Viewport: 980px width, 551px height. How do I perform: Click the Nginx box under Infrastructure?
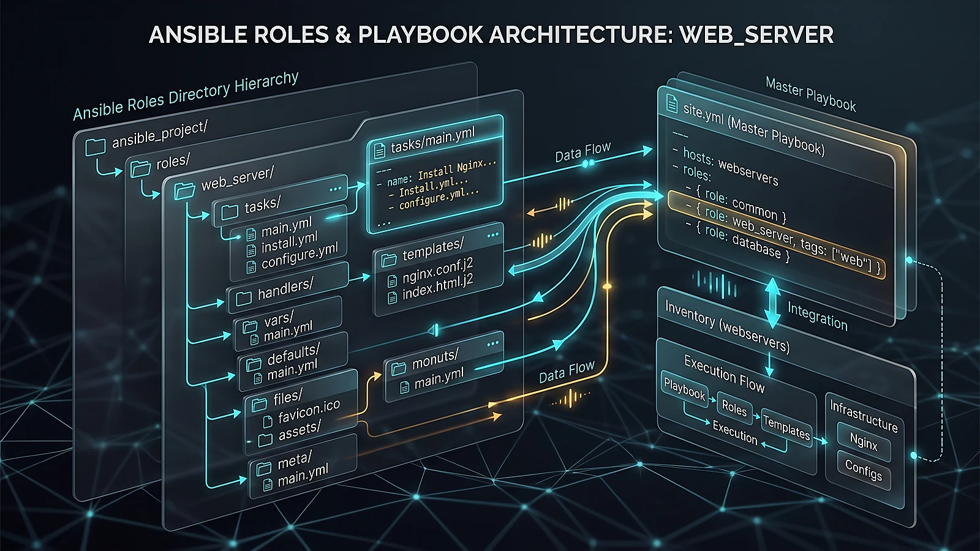point(864,442)
